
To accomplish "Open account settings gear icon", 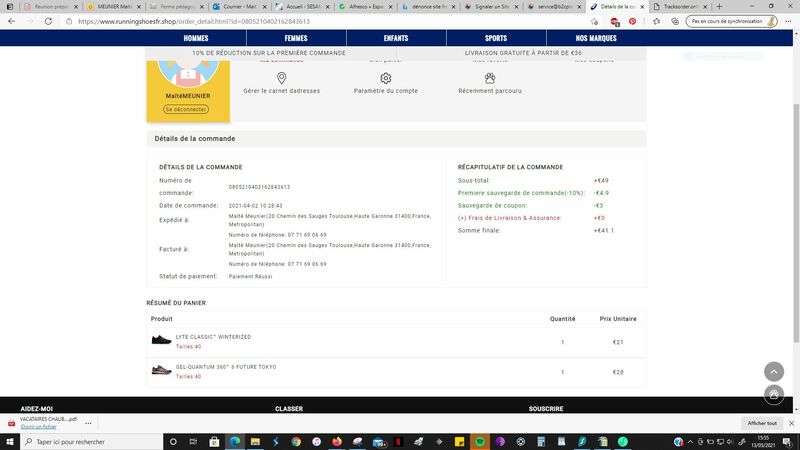I will click(x=386, y=78).
